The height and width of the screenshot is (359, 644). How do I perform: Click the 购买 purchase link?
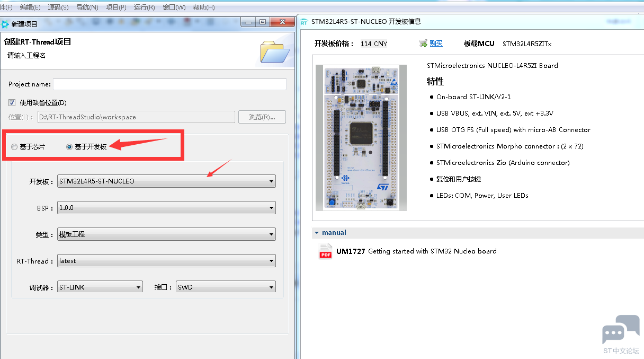[x=436, y=43]
